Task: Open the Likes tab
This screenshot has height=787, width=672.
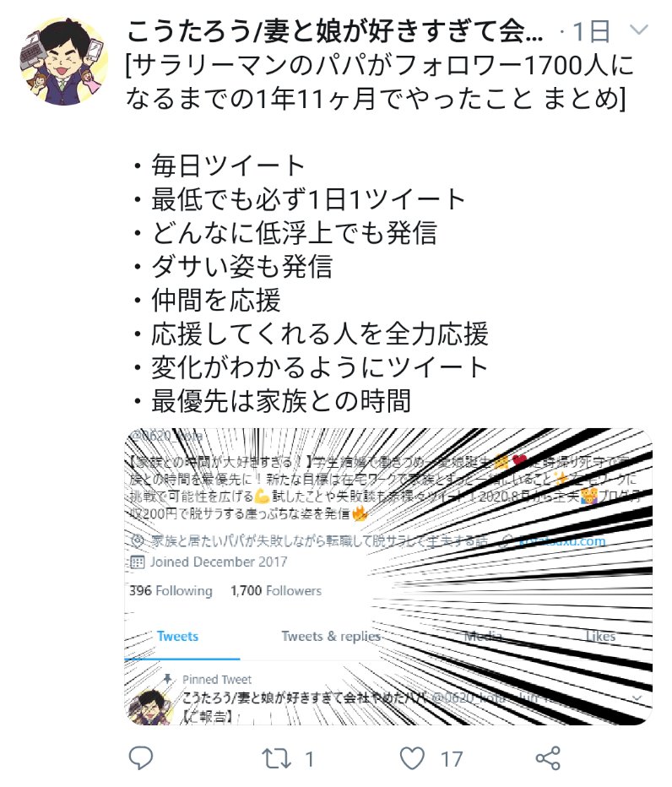Action: coord(600,637)
